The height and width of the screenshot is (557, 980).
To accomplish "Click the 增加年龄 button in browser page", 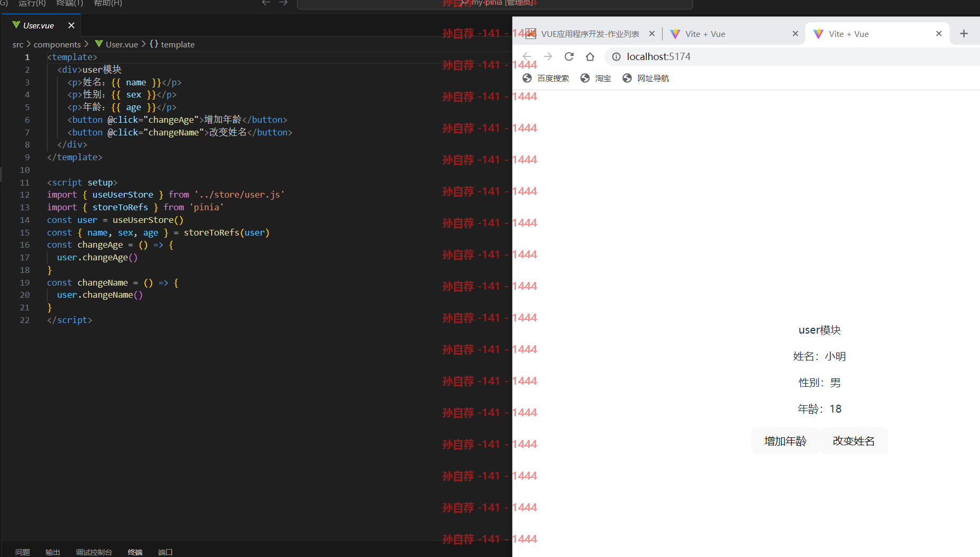I will (x=785, y=441).
